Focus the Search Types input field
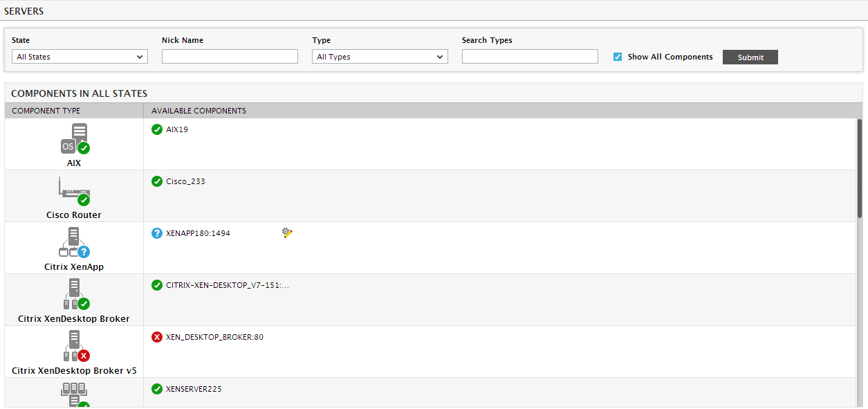 click(530, 57)
